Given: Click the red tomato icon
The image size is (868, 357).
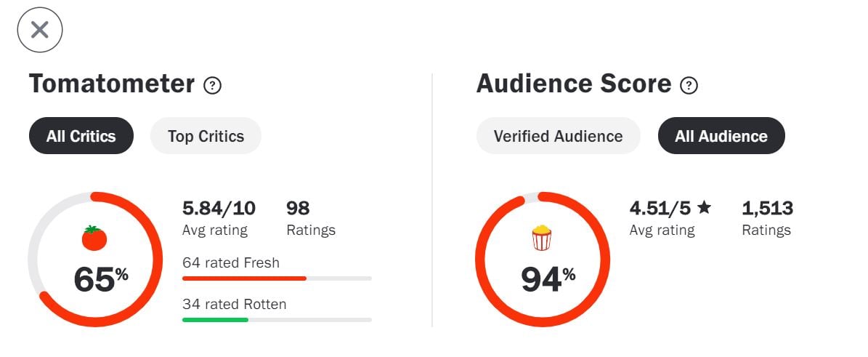Looking at the screenshot, I should point(94,238).
